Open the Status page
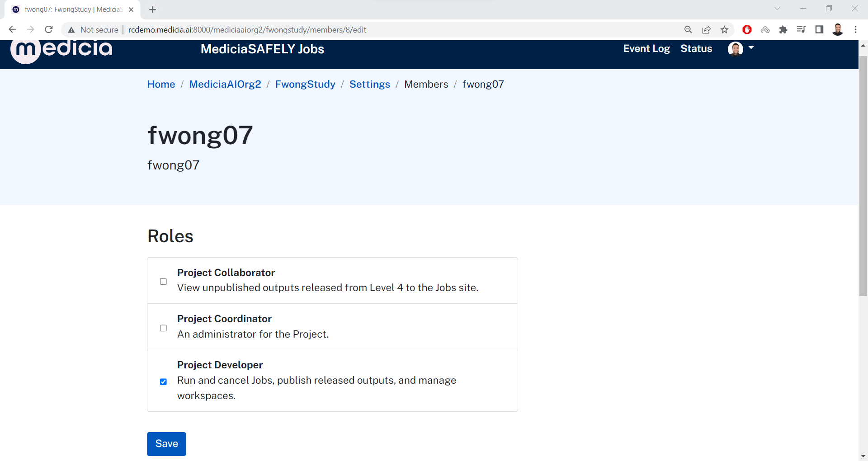Image resolution: width=868 pixels, height=461 pixels. [696, 49]
